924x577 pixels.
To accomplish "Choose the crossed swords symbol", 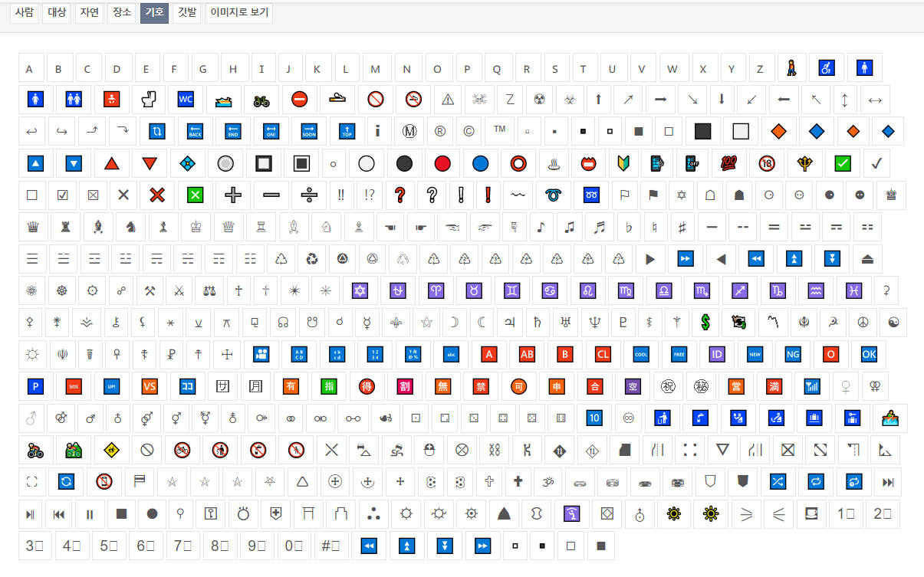I will [179, 290].
